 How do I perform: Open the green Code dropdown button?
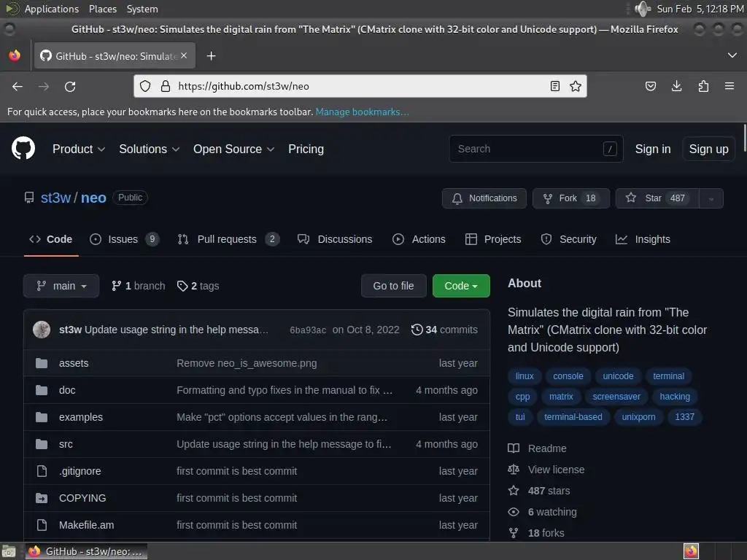461,286
